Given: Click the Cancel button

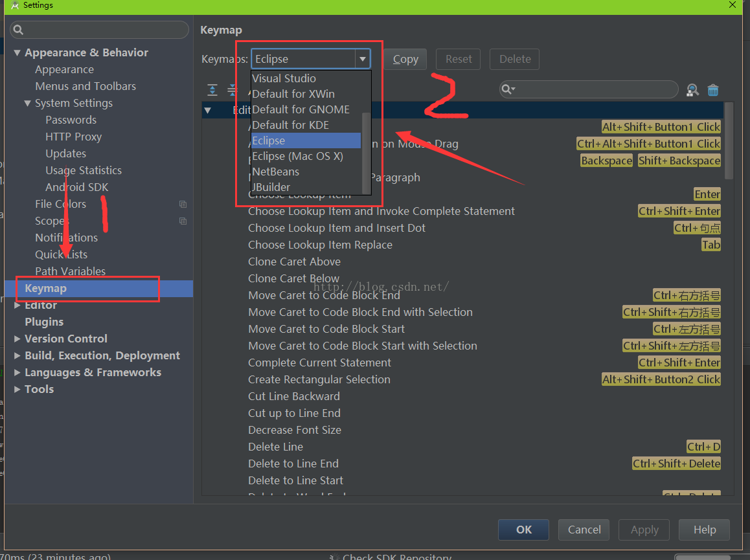Looking at the screenshot, I should click(584, 530).
